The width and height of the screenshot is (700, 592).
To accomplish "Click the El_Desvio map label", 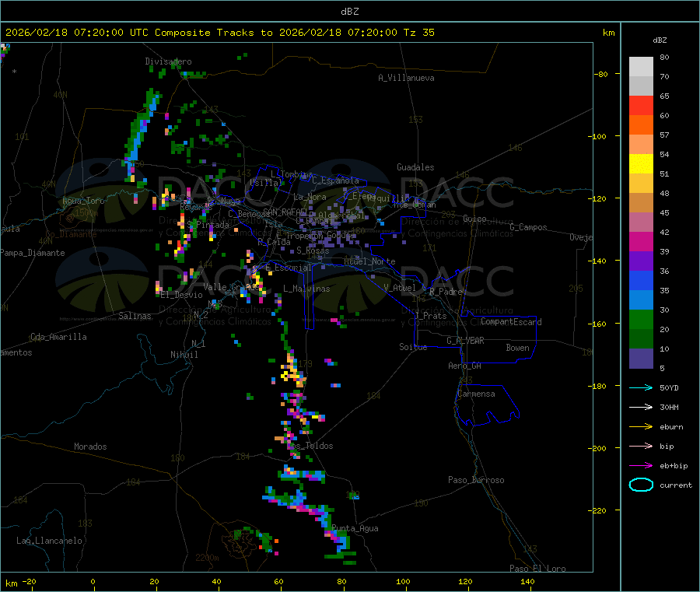I will point(182,295).
